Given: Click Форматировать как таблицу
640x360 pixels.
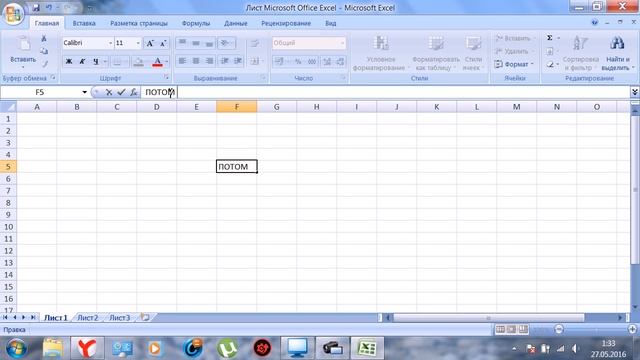Looking at the screenshot, I should click(x=436, y=52).
